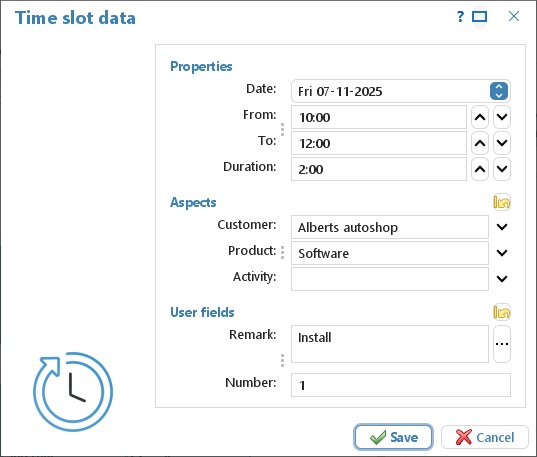Click the Aspects reset folder icon

coord(502,202)
